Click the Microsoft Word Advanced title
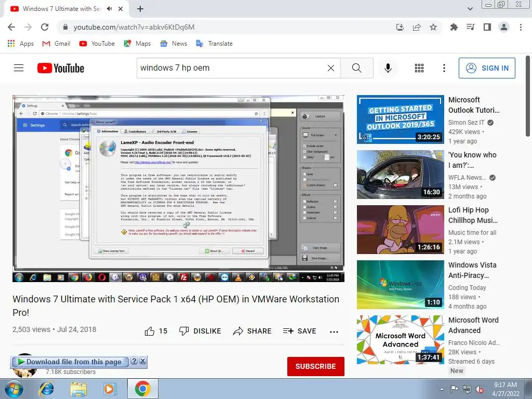Image resolution: width=532 pixels, height=399 pixels. (473, 325)
